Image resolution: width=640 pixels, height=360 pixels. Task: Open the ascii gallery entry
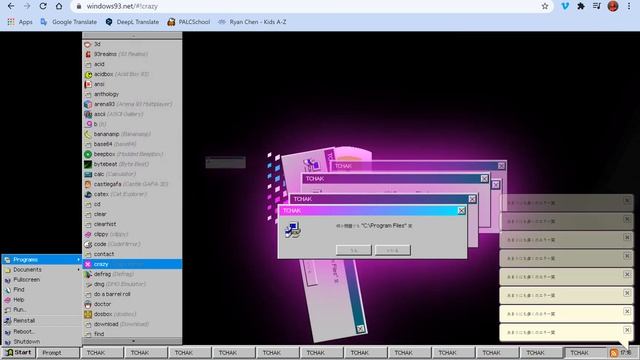[x=132, y=114]
